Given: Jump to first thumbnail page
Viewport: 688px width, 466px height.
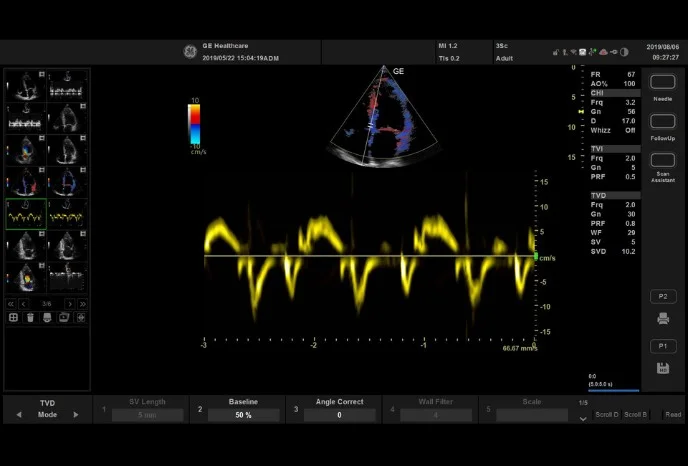Looking at the screenshot, I should [11, 303].
